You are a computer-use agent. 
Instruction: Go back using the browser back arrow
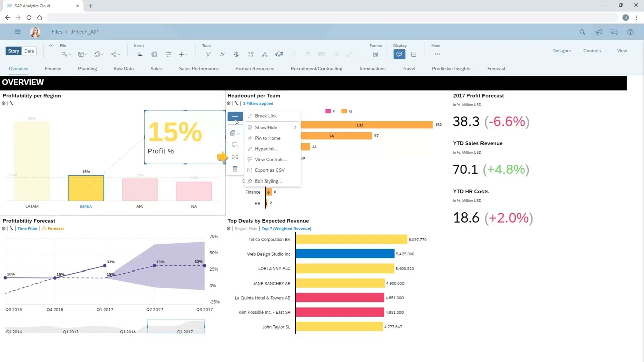(7, 18)
